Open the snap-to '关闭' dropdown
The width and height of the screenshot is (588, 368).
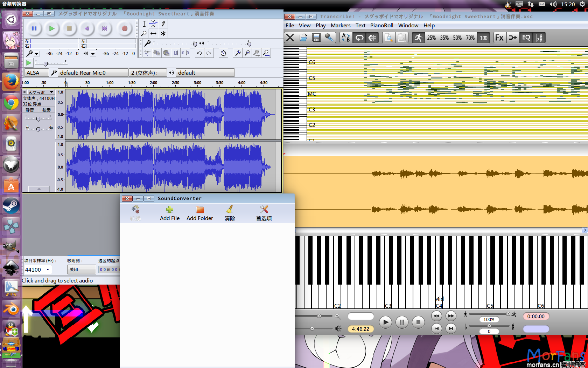pos(82,270)
